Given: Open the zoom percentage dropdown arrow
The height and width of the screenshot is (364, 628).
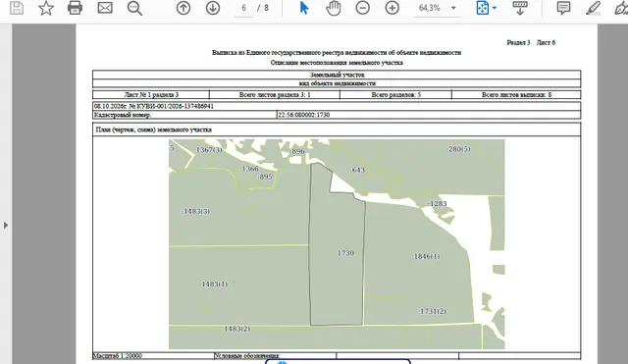Looking at the screenshot, I should pyautogui.click(x=453, y=8).
